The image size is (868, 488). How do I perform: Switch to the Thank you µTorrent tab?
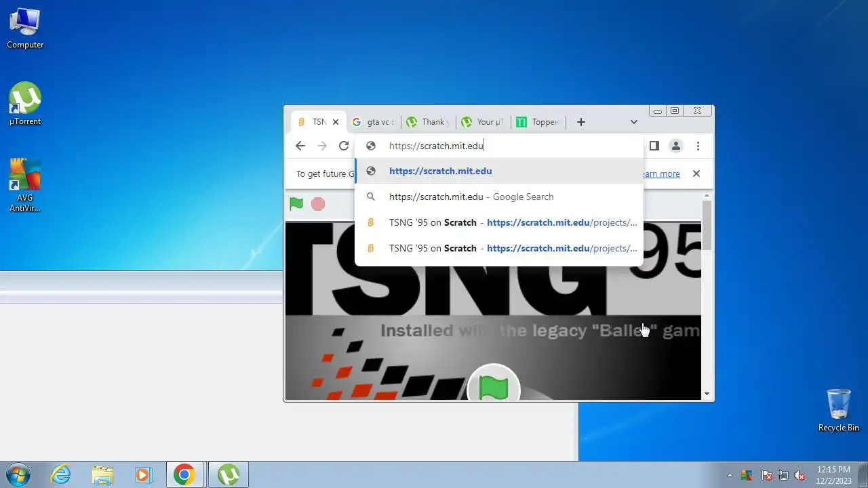[x=428, y=122]
